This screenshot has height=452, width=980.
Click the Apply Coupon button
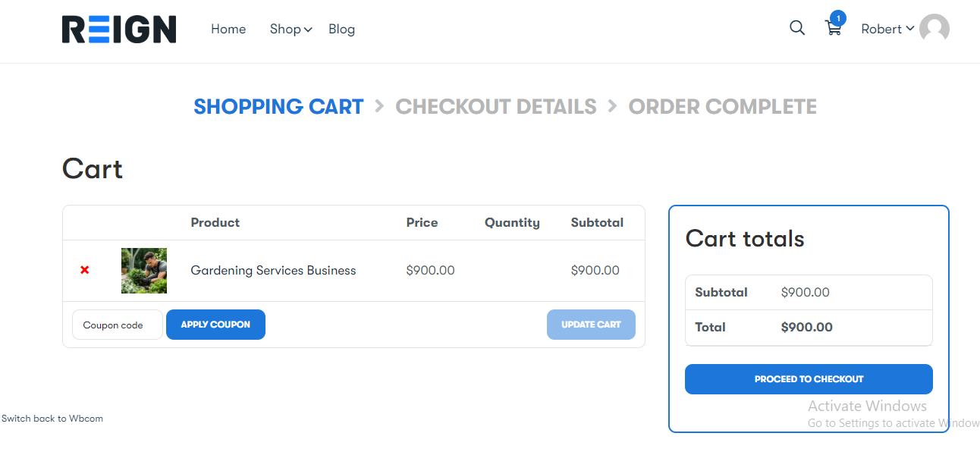[215, 325]
